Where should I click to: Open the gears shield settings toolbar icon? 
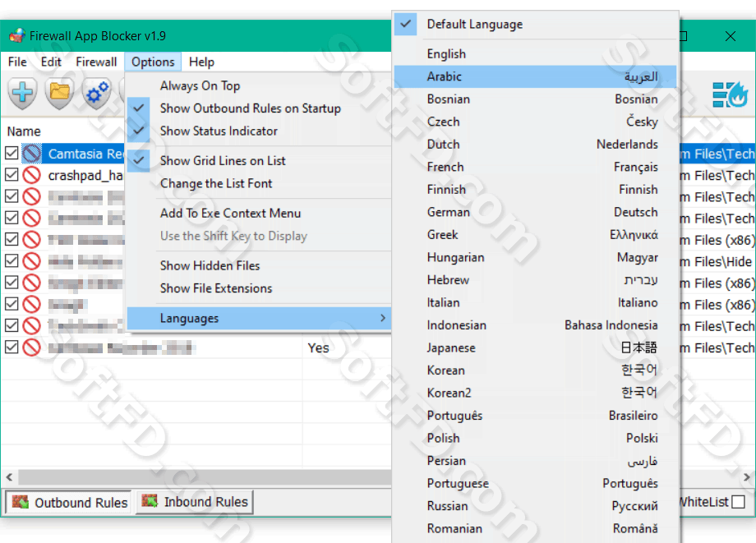tap(96, 93)
